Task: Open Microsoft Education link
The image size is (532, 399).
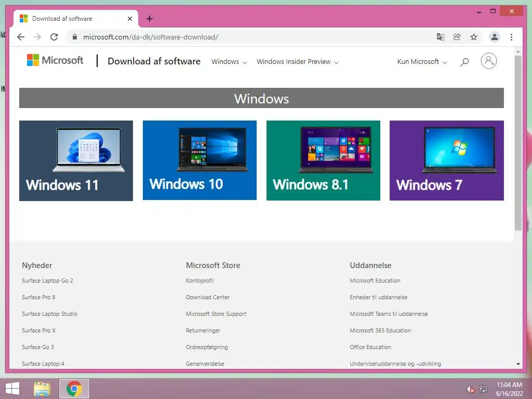Action: pyautogui.click(x=375, y=281)
